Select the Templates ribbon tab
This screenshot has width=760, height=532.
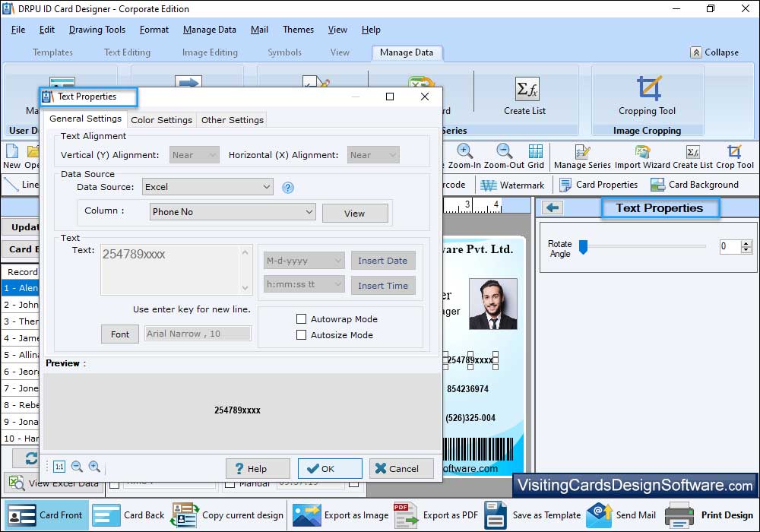52,52
